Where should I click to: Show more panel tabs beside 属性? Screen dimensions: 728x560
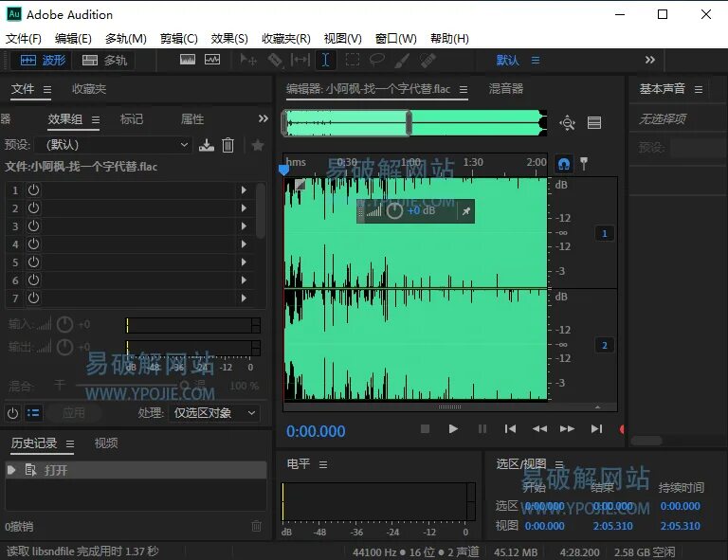click(x=263, y=118)
